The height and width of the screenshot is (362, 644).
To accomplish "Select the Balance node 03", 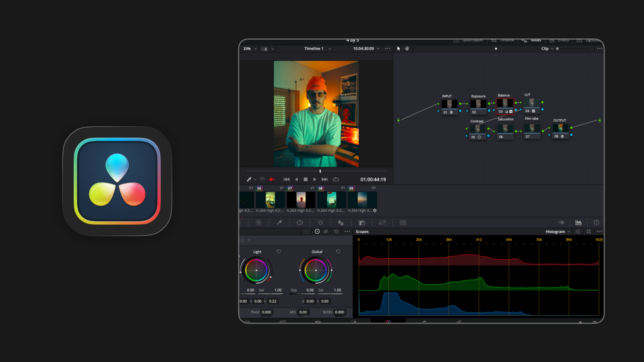I will [505, 106].
